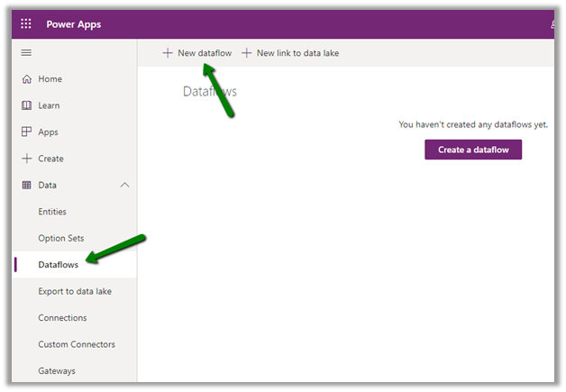This screenshot has width=566, height=392.
Task: Click the Power Apps title
Action: point(74,24)
